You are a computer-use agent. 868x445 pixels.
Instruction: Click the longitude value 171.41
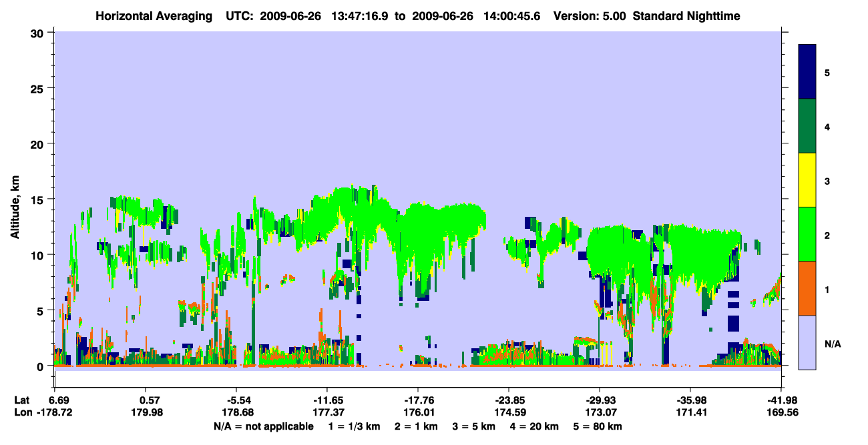click(x=692, y=413)
